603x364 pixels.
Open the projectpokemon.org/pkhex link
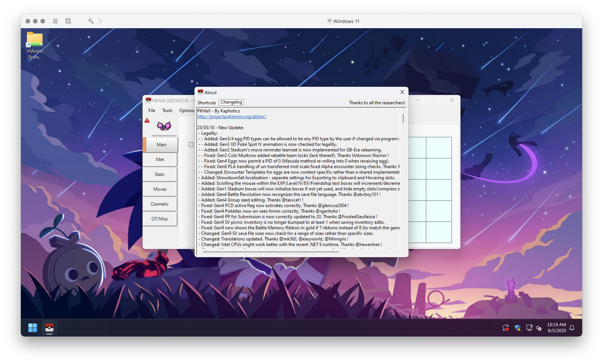pos(232,117)
